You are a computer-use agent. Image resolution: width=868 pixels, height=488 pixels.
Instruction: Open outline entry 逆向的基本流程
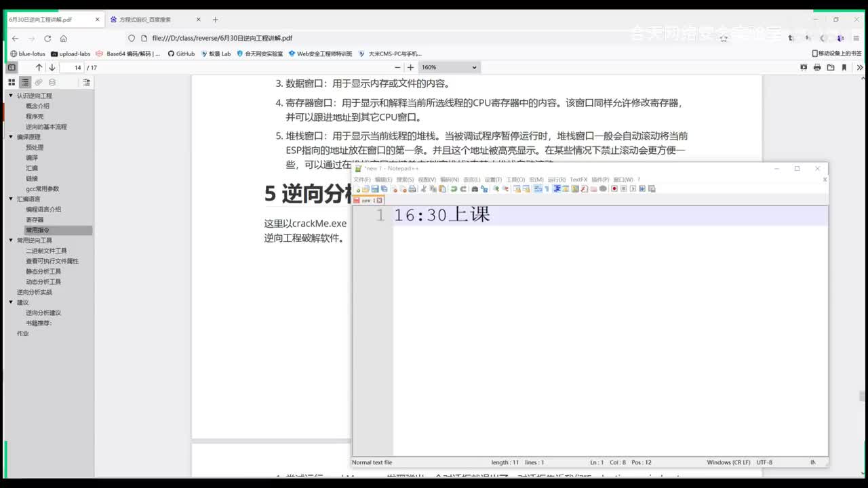point(46,127)
